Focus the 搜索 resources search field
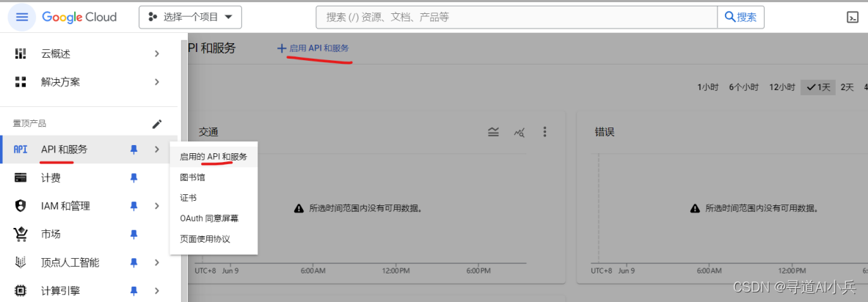The image size is (868, 302). point(517,17)
